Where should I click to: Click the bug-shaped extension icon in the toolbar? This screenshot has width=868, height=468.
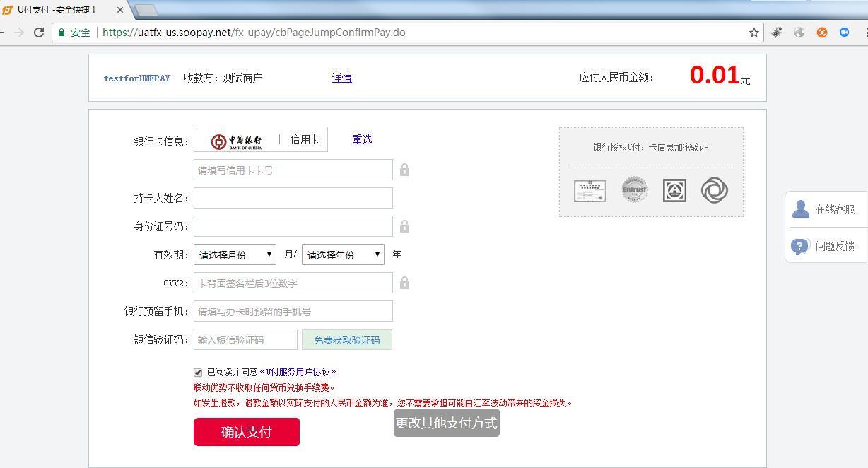click(x=775, y=32)
